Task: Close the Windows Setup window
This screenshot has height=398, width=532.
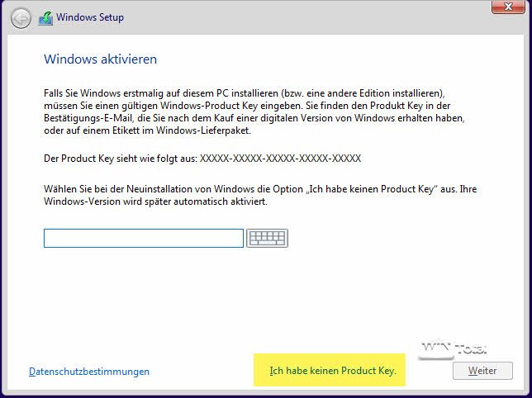Action: tap(508, 7)
